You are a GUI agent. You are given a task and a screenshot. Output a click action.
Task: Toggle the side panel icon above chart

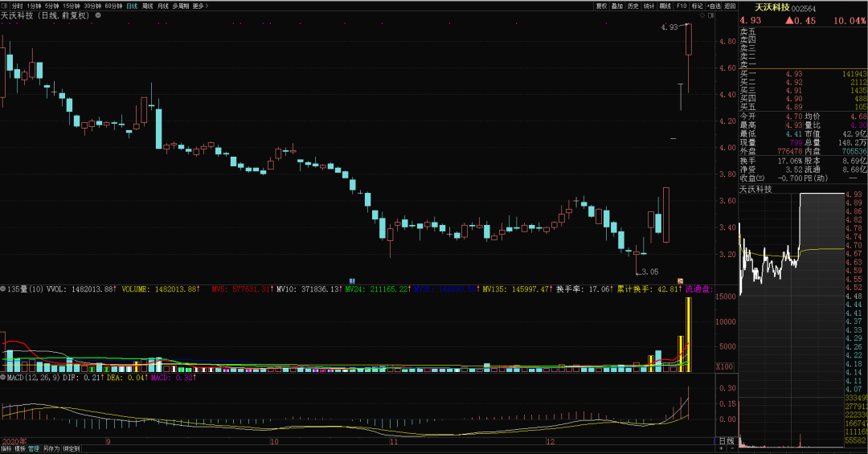(710, 15)
